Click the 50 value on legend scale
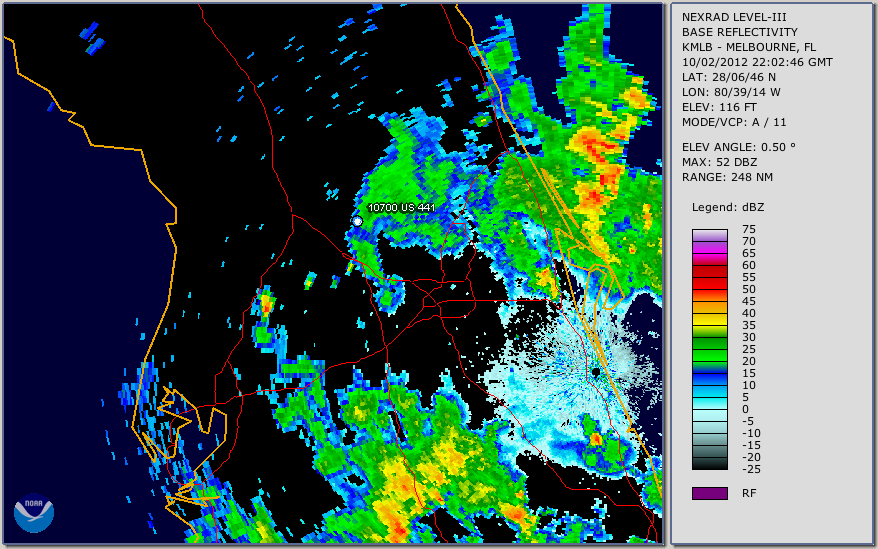This screenshot has width=878, height=549. [x=749, y=289]
